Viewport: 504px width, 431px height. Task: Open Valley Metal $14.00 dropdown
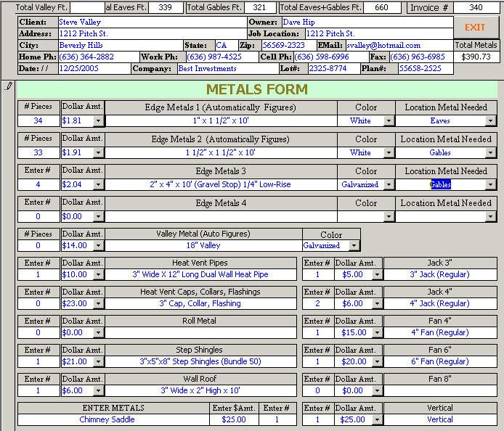[x=98, y=246]
